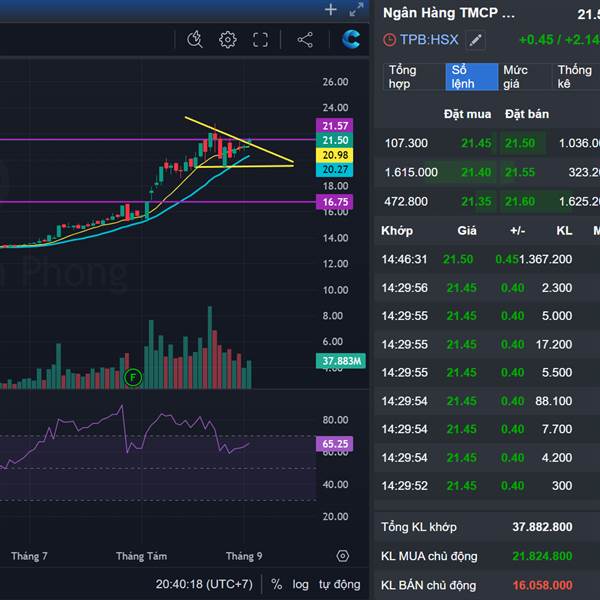Toggle tự động auto scale

pyautogui.click(x=339, y=584)
